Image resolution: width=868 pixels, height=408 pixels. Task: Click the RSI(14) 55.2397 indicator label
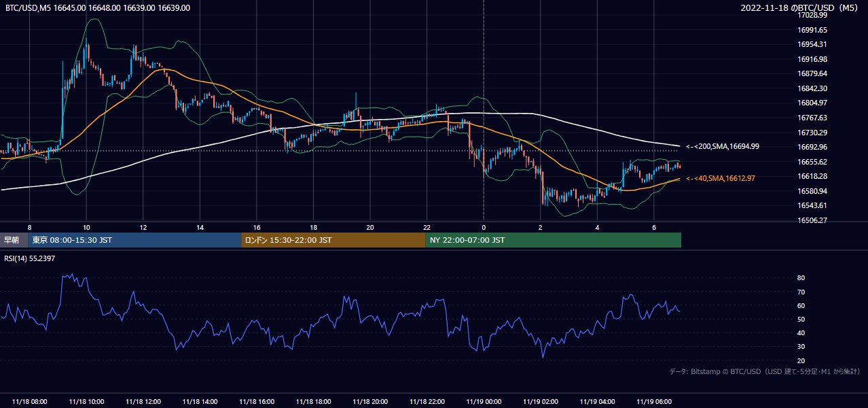click(30, 258)
